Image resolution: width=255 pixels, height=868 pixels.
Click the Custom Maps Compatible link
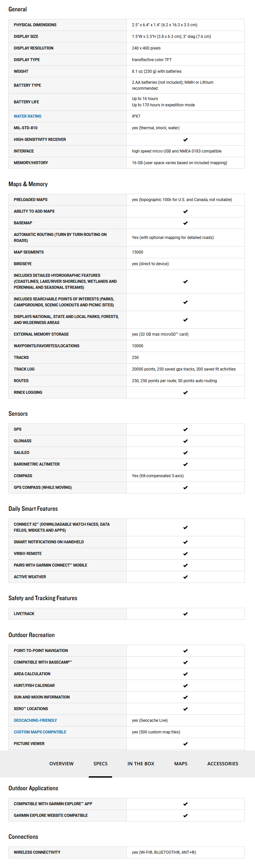coord(40,732)
